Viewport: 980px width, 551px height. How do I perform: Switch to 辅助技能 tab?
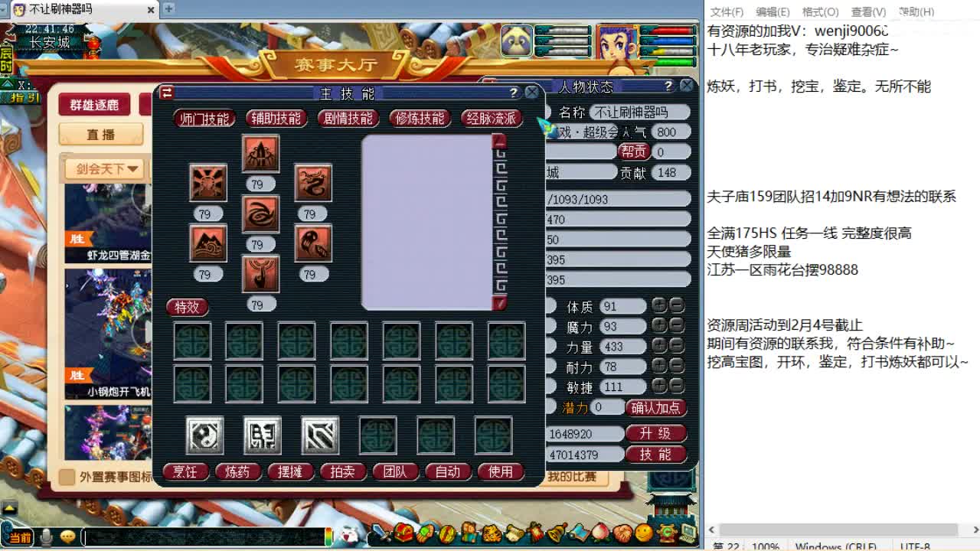276,119
